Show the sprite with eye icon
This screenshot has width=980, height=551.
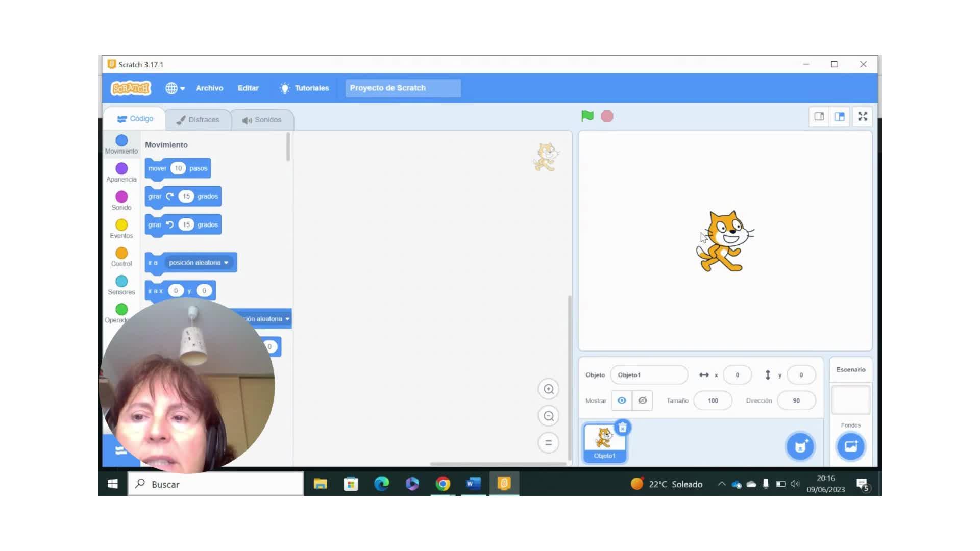pos(622,400)
